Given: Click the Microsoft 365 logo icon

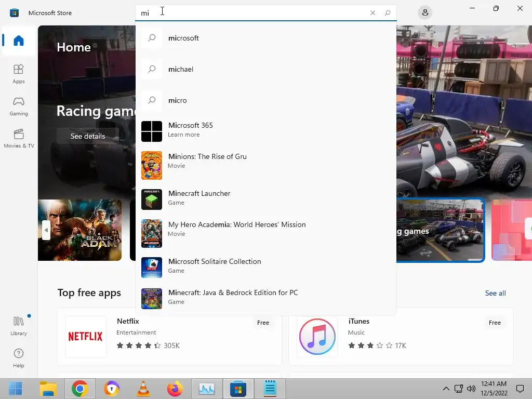Looking at the screenshot, I should click(152, 131).
